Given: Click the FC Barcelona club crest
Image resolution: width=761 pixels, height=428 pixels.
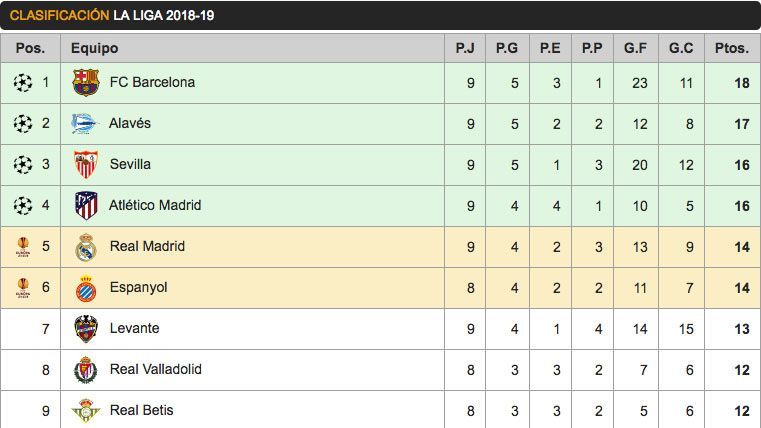Looking at the screenshot, I should point(86,82).
